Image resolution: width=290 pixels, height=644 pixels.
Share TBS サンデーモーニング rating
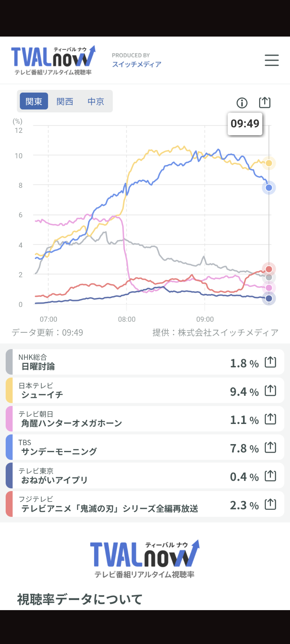271,447
